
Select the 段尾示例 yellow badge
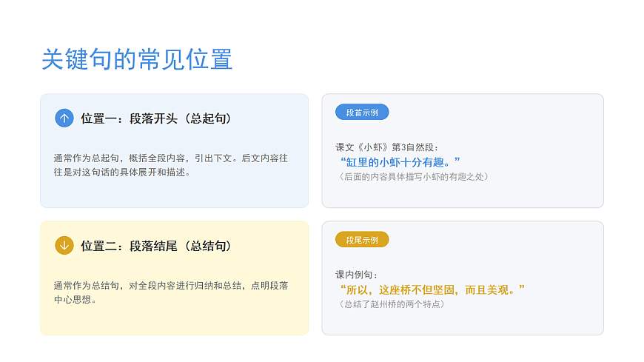pyautogui.click(x=362, y=240)
